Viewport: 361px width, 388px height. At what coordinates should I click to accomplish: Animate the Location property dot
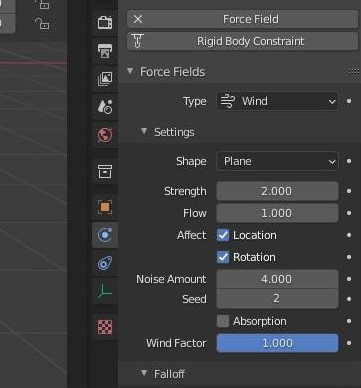tap(349, 235)
